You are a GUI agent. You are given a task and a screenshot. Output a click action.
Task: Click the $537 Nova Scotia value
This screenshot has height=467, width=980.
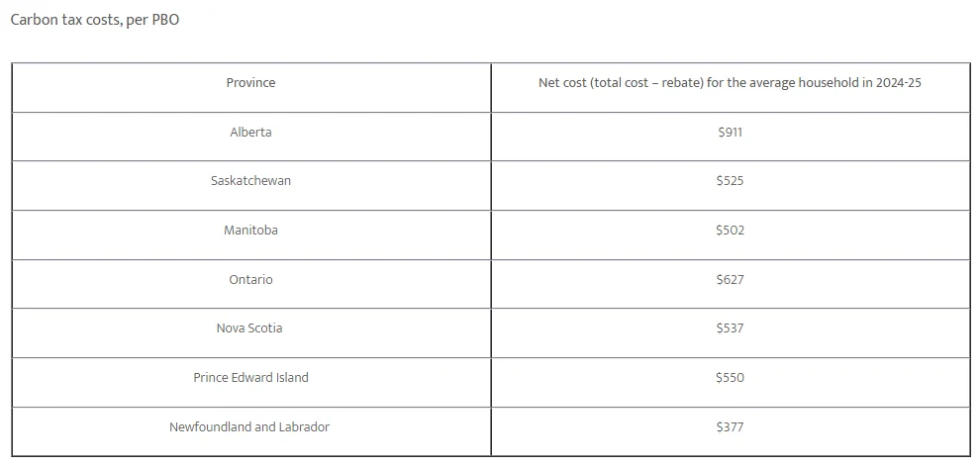730,328
